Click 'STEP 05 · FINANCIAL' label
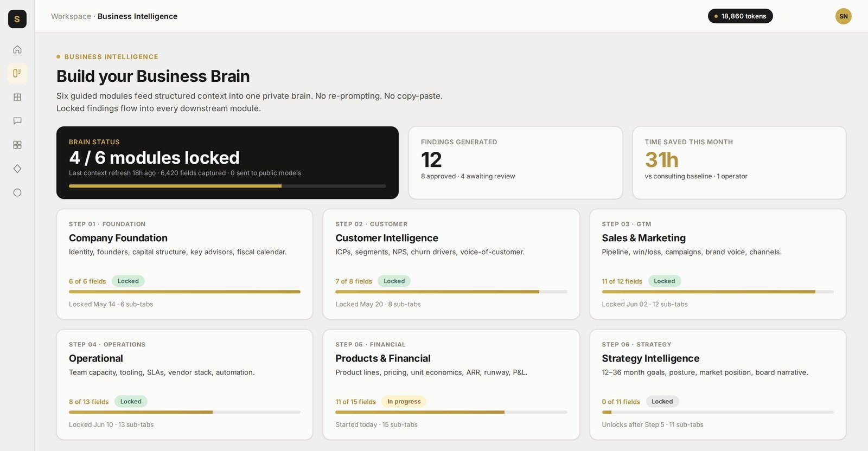The image size is (868, 451). (x=371, y=344)
